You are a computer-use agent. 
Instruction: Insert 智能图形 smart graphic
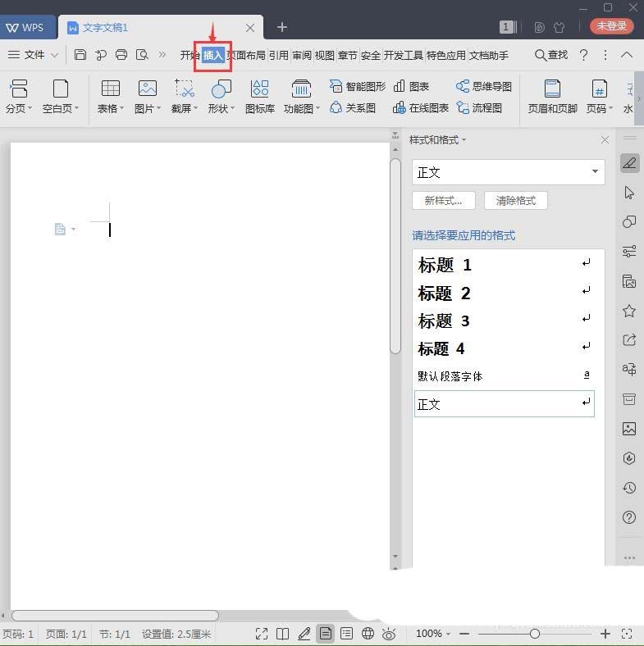358,86
